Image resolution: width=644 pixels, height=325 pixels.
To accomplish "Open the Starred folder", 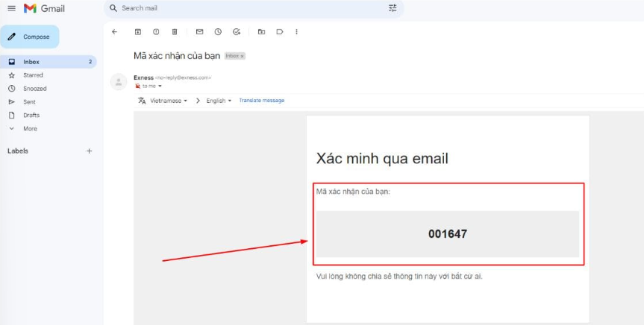I will 33,75.
